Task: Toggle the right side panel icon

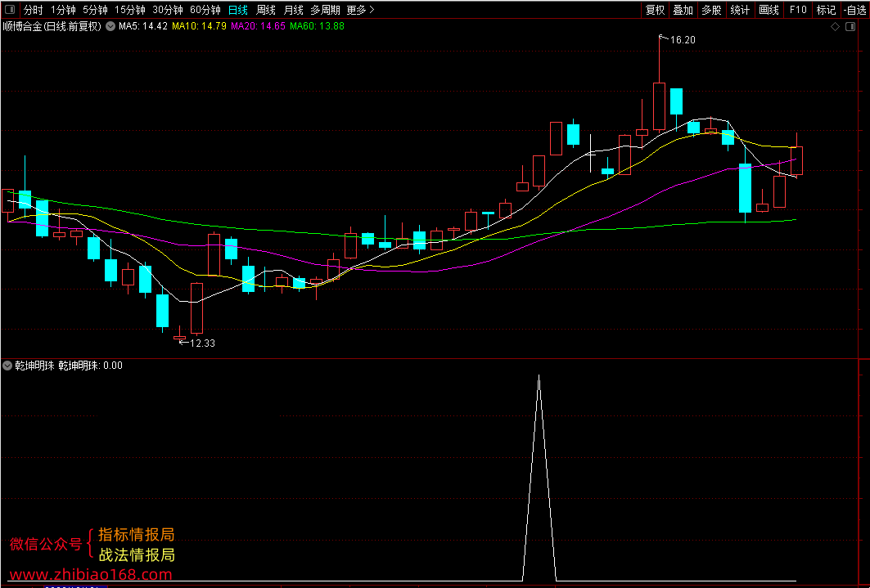Action: click(x=850, y=27)
